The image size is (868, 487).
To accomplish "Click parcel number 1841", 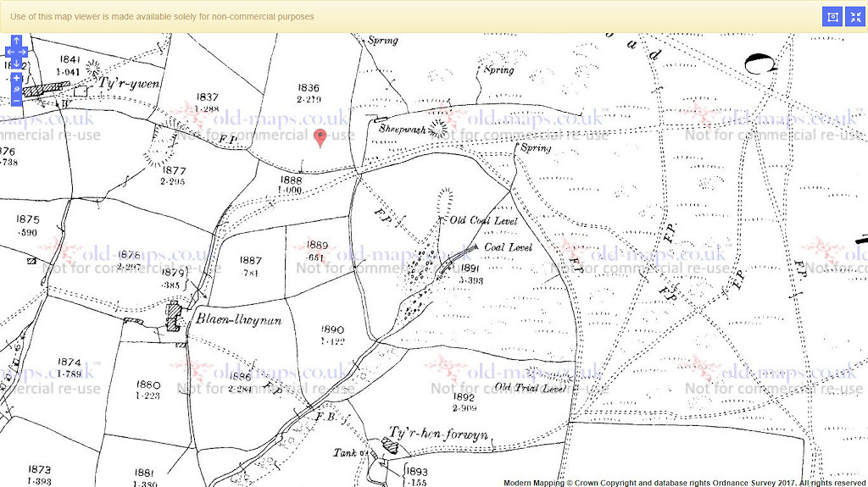I will pos(70,59).
